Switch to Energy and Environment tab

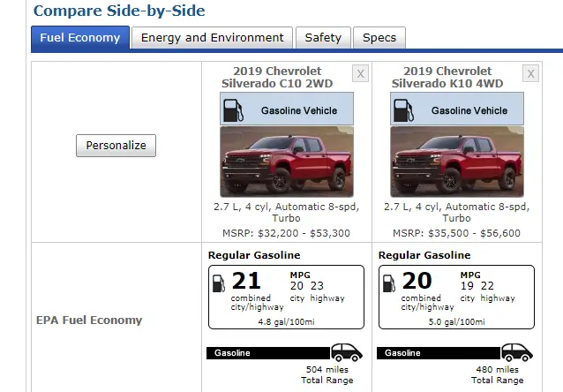(212, 38)
